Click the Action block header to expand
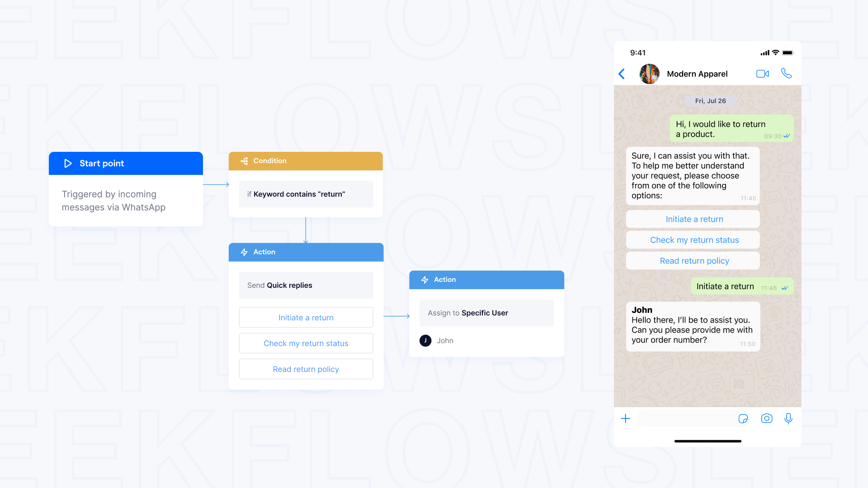The height and width of the screenshot is (488, 868). [x=306, y=251]
